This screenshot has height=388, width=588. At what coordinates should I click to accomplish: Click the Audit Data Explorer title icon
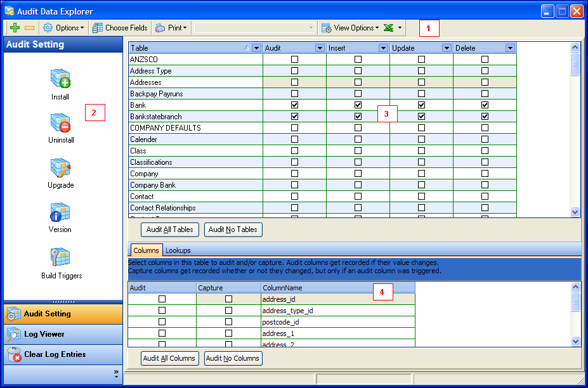pos(9,11)
